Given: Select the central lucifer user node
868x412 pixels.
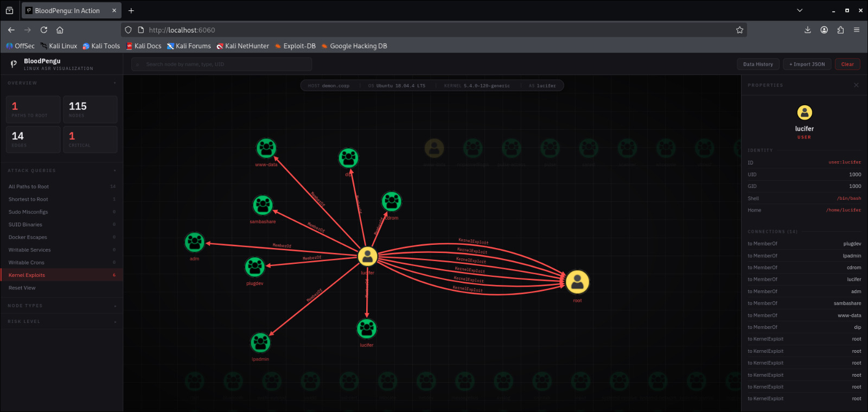Looking at the screenshot, I should pos(367,256).
